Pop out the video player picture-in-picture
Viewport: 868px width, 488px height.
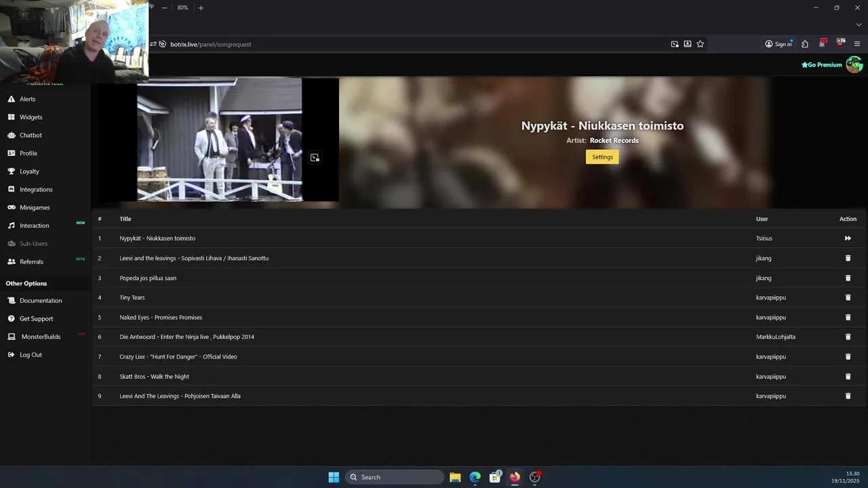(x=315, y=157)
